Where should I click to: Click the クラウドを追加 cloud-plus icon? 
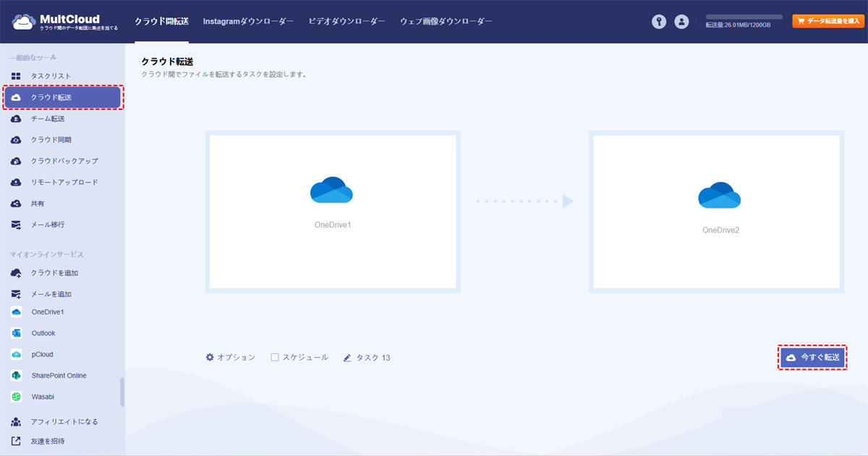point(16,273)
